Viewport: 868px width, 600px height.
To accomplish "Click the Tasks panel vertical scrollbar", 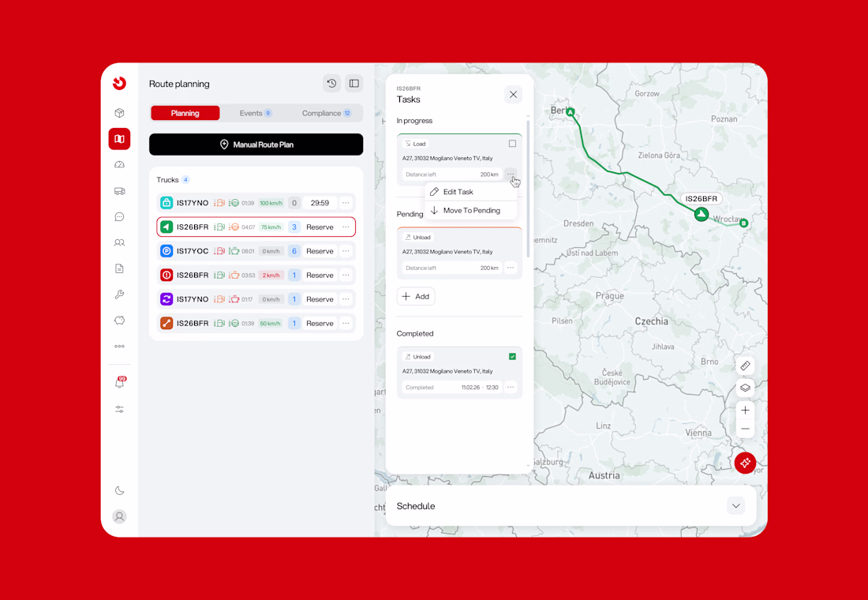I will coord(528,189).
